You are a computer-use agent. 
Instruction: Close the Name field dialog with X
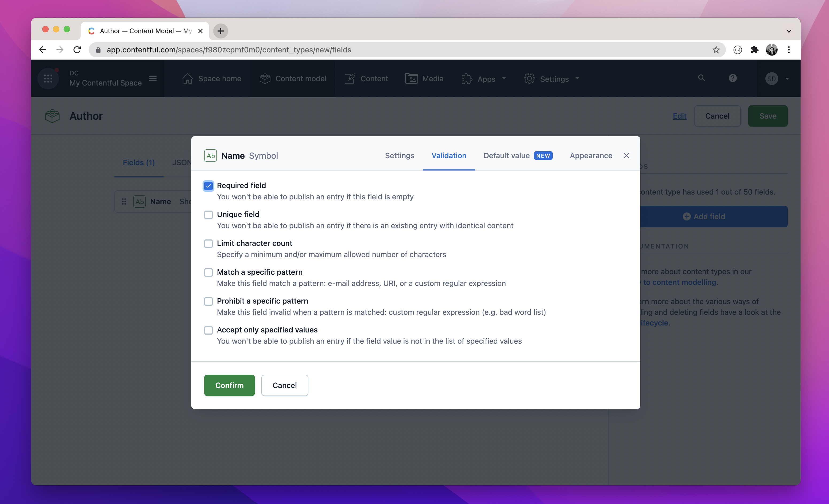(x=626, y=156)
